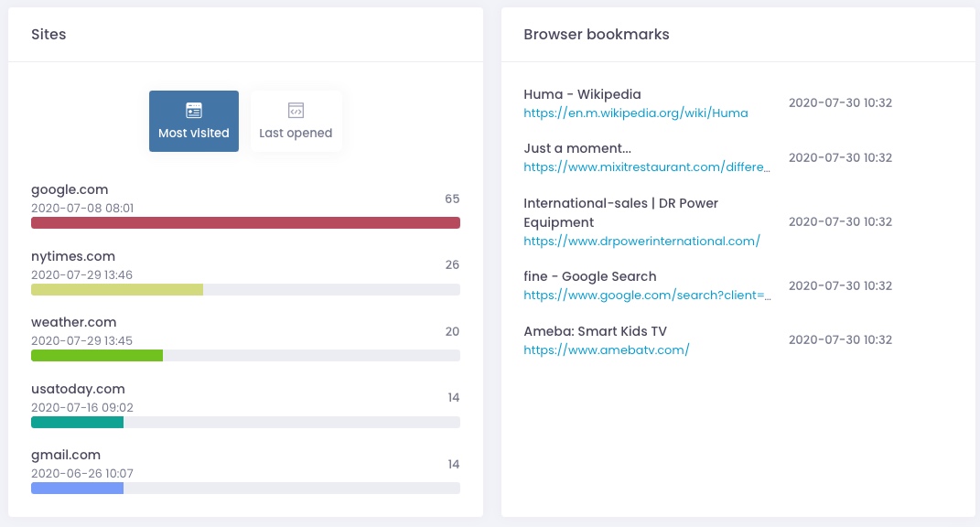Switch to the Last opened tab
Viewport: 980px width, 527px height.
coord(296,122)
